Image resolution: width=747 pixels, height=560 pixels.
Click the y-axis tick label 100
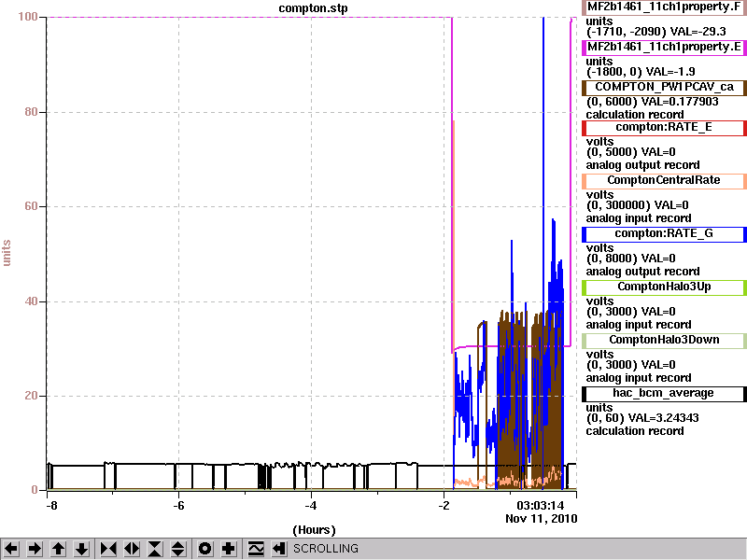28,17
